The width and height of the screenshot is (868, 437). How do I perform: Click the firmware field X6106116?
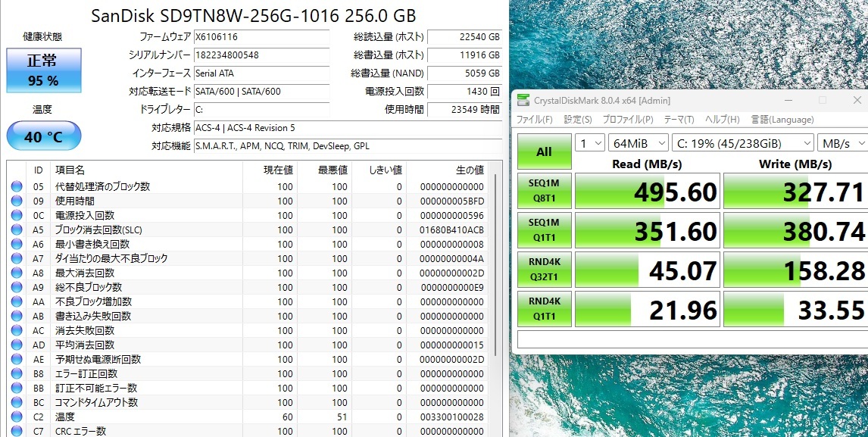pos(261,37)
